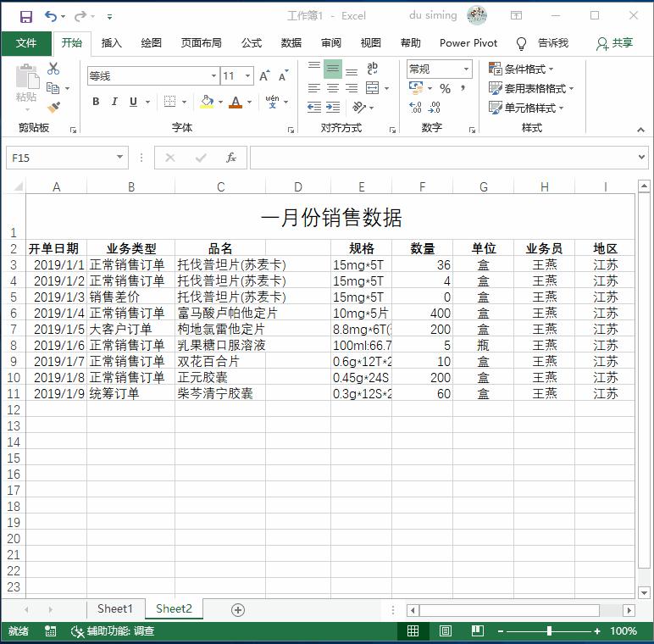The height and width of the screenshot is (644, 654).
Task: Toggle center horizontal alignment
Action: (333, 88)
